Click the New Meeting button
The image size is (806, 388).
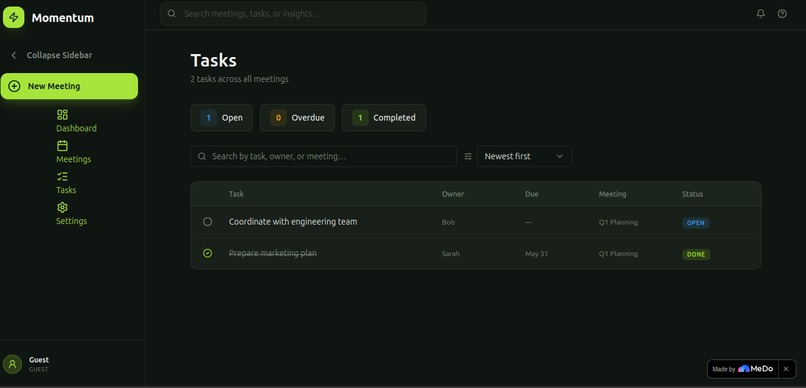click(x=69, y=86)
